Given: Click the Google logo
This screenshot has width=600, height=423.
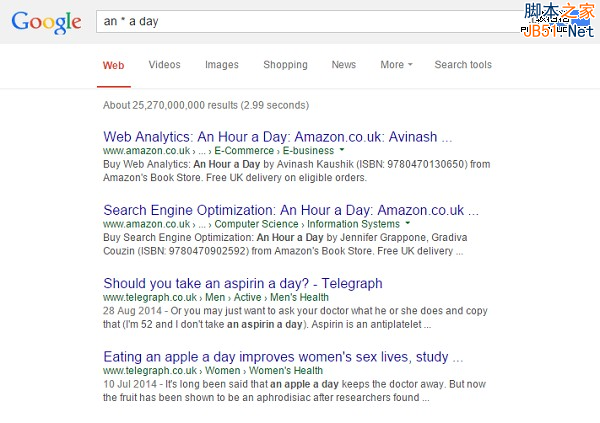Looking at the screenshot, I should click(x=46, y=21).
